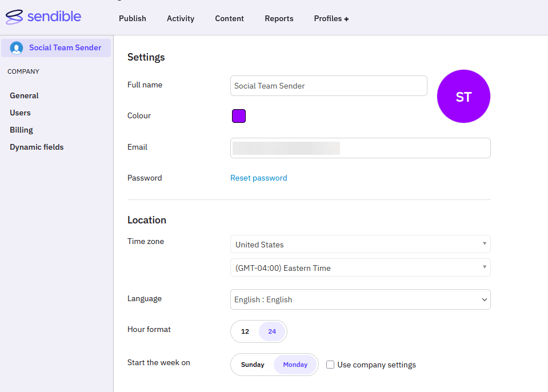This screenshot has height=392, width=548.
Task: Open the Billing section
Action: tap(21, 130)
